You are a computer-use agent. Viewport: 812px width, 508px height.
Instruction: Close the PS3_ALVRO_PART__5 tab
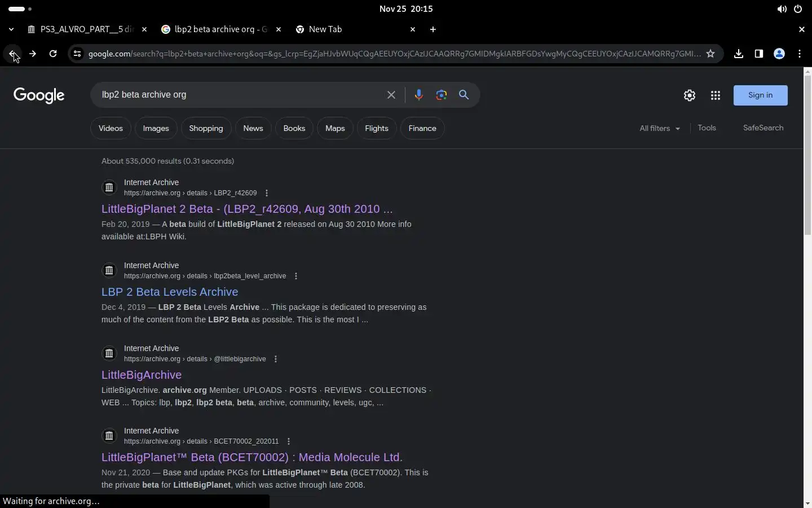click(x=144, y=29)
